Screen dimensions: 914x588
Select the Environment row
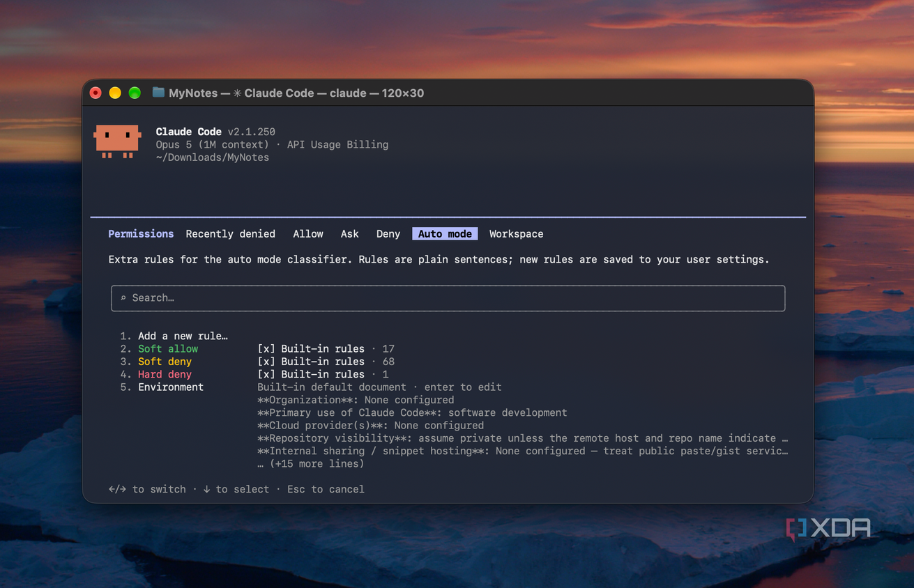(x=171, y=387)
